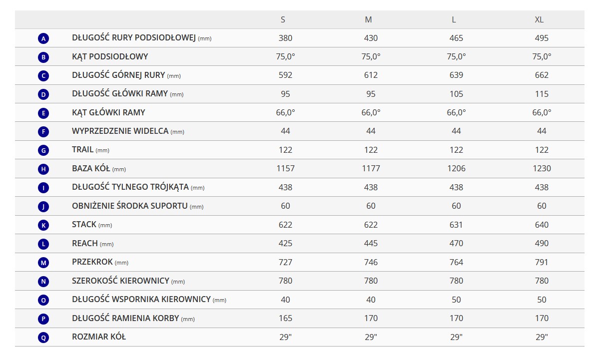Click the blue B circle marker
Image resolution: width=601 pixels, height=364 pixels.
pyautogui.click(x=43, y=57)
